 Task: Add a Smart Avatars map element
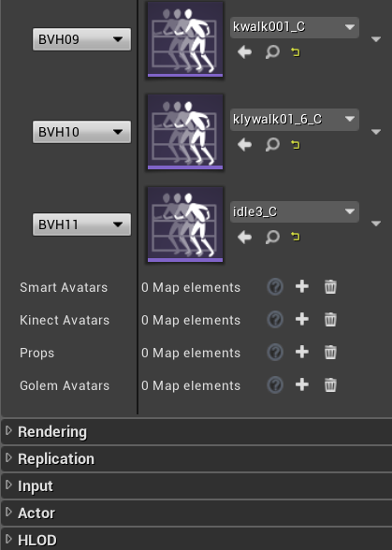(302, 286)
